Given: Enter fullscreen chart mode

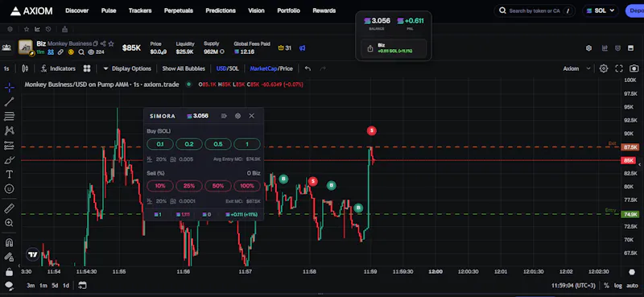Looking at the screenshot, I should coord(619,68).
